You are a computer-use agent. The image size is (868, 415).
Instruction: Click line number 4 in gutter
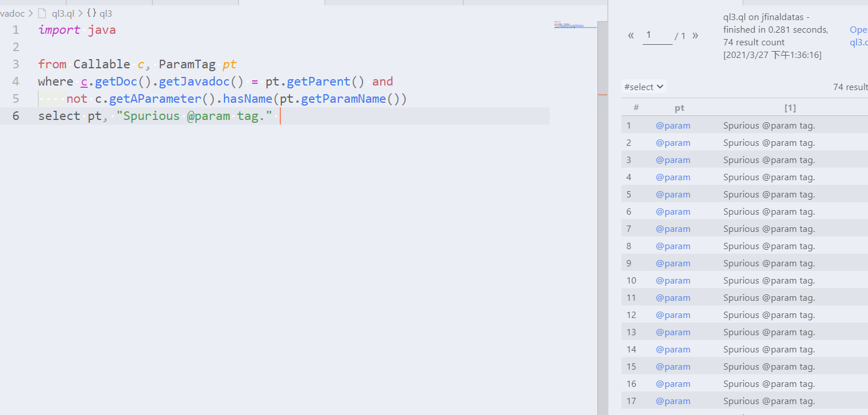(16, 82)
